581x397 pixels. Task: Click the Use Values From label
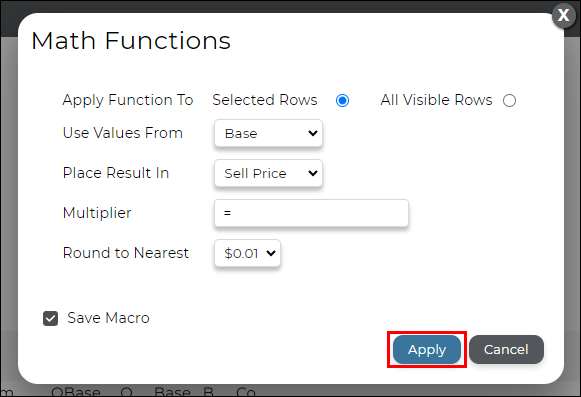(x=123, y=133)
